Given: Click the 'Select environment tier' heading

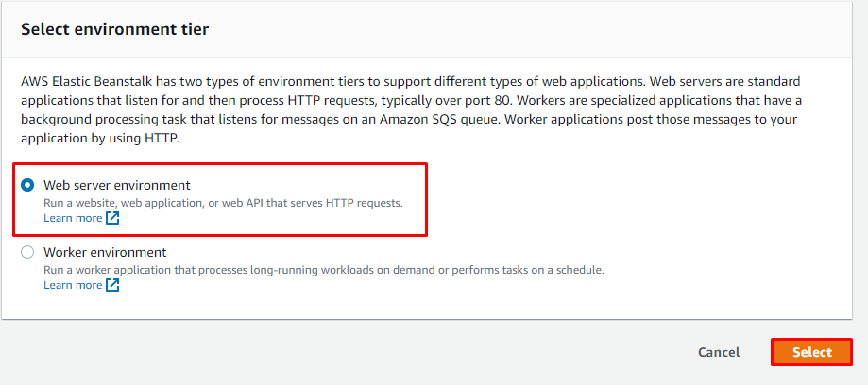Looking at the screenshot, I should (x=114, y=29).
